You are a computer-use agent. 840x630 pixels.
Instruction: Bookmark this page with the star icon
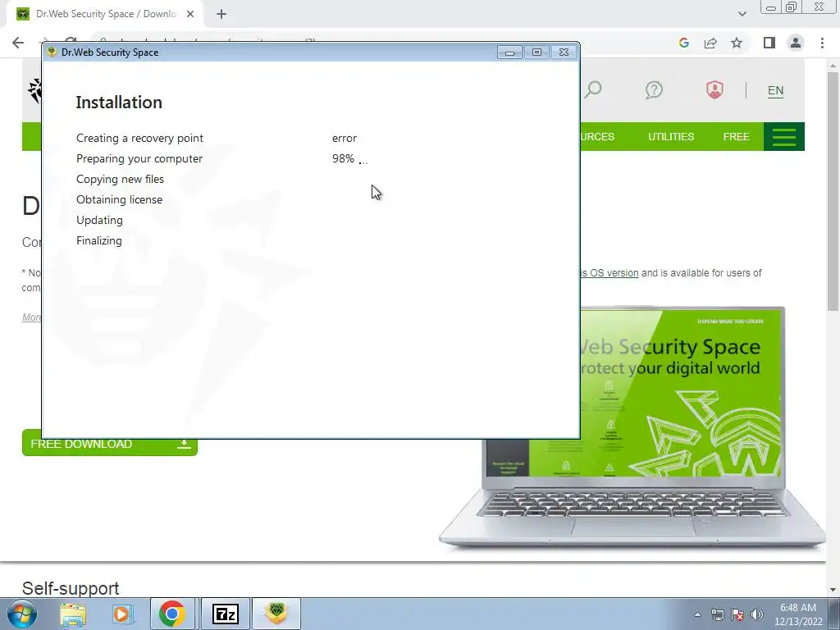737,43
